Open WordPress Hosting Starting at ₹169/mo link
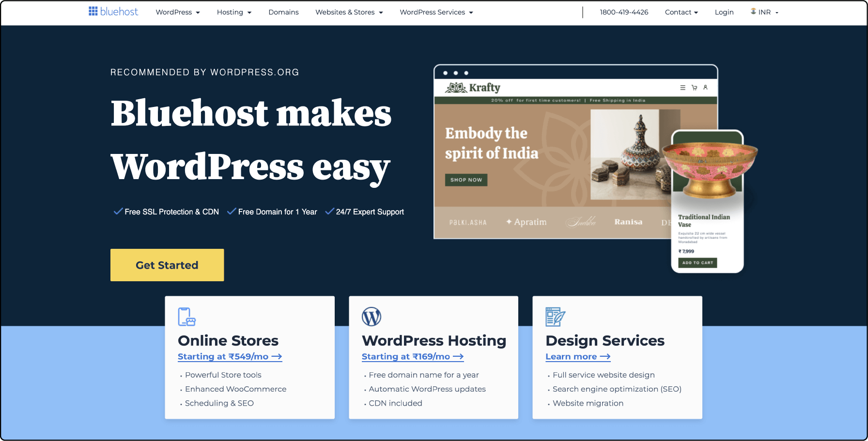This screenshot has width=868, height=441. pos(413,357)
